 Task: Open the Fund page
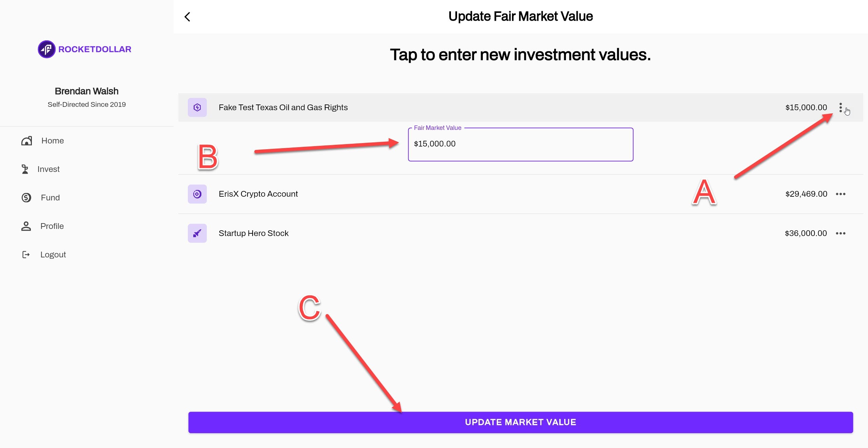tap(50, 198)
